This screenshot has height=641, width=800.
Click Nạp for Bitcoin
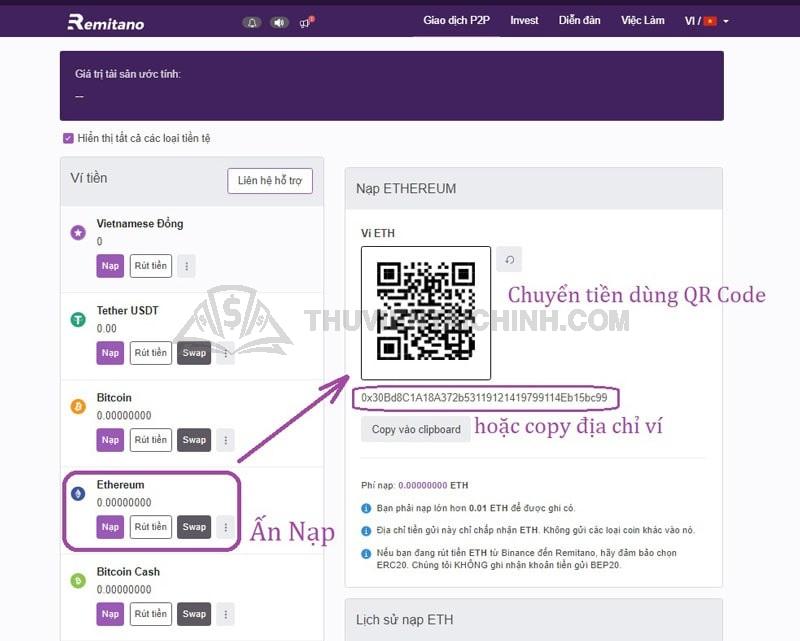point(110,440)
